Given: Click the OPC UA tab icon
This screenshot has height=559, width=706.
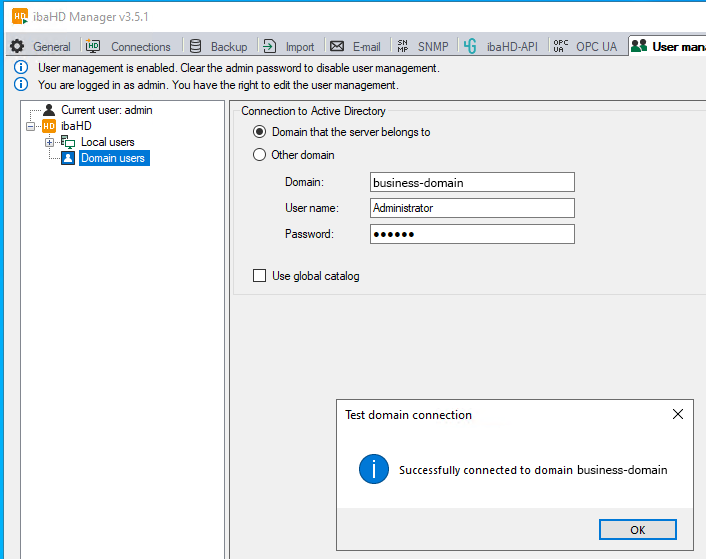Looking at the screenshot, I should tap(560, 46).
